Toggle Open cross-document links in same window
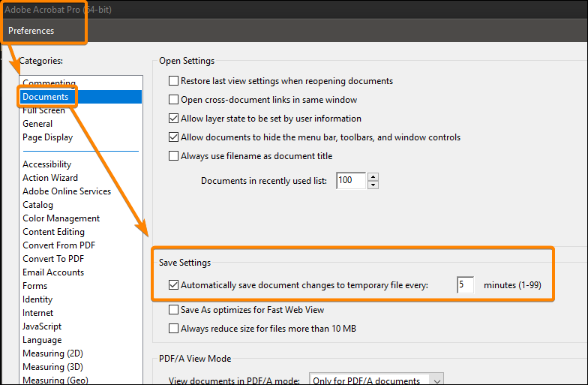The image size is (588, 385). coord(174,100)
